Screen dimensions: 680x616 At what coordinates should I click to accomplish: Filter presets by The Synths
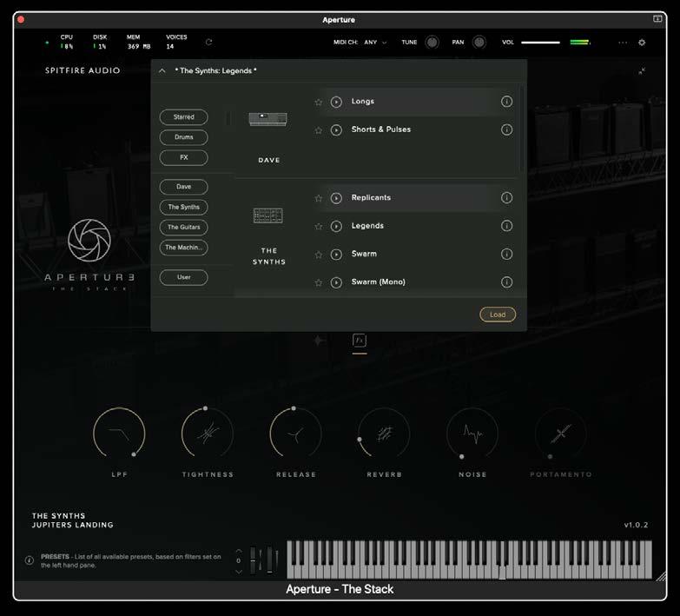coord(183,207)
